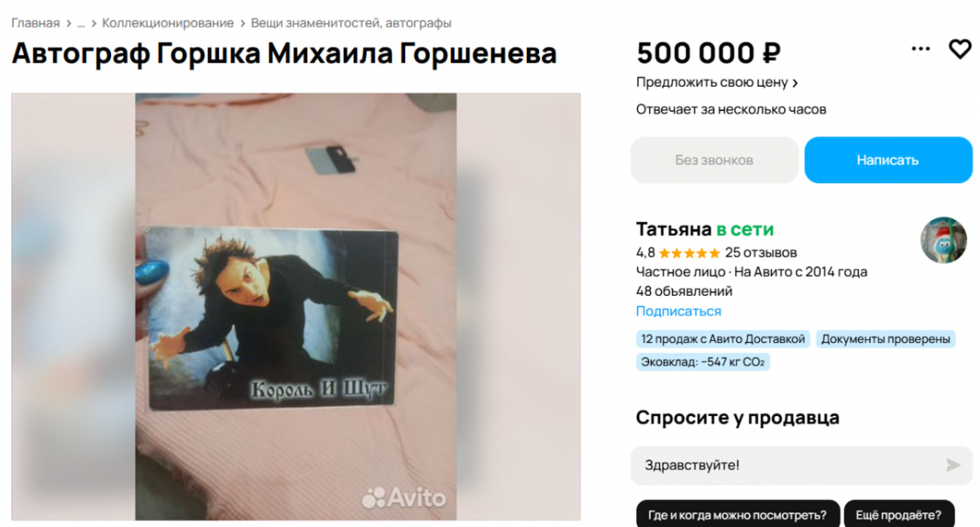Click the Без звонков button
The image size is (980, 527).
(714, 160)
